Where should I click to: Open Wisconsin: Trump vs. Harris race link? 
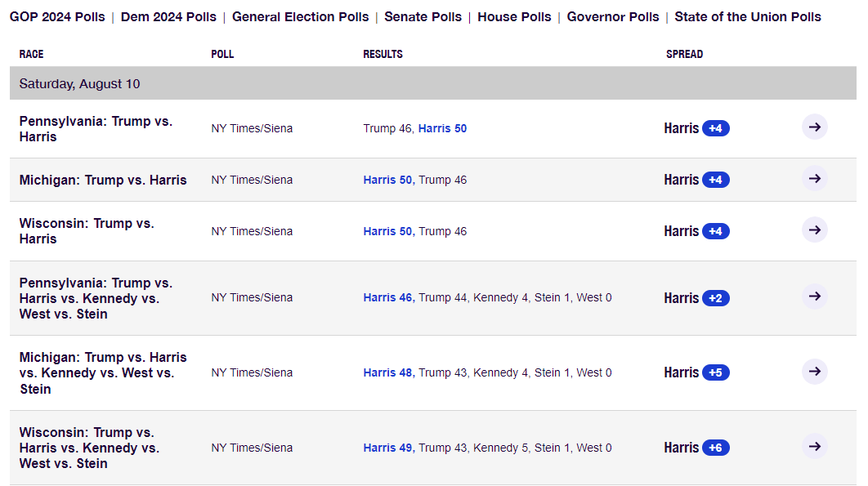(x=87, y=231)
